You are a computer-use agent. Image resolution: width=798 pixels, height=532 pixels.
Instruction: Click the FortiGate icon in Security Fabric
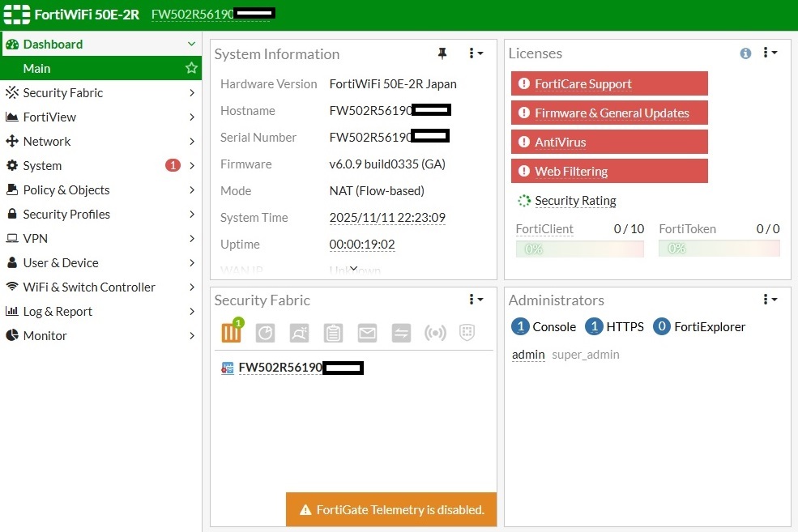(x=232, y=332)
